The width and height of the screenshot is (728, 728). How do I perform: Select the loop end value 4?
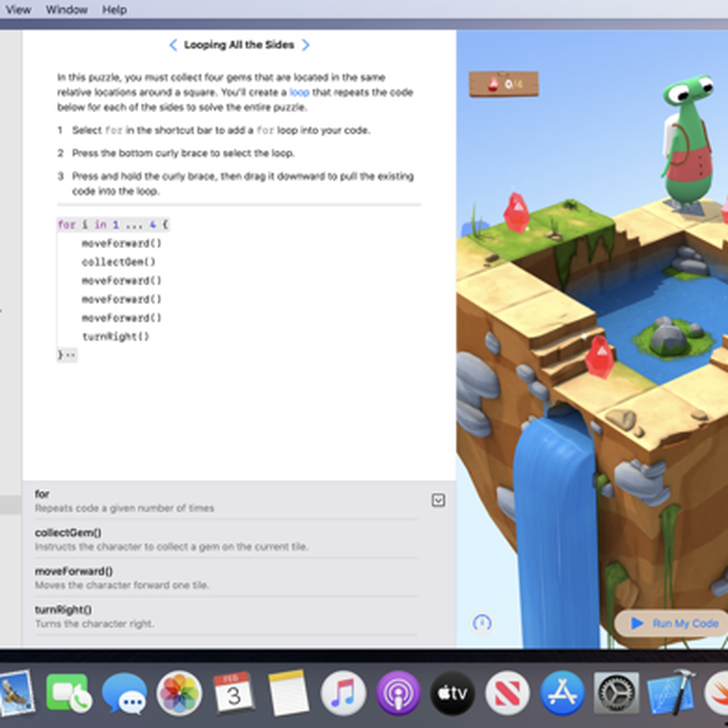click(x=153, y=224)
